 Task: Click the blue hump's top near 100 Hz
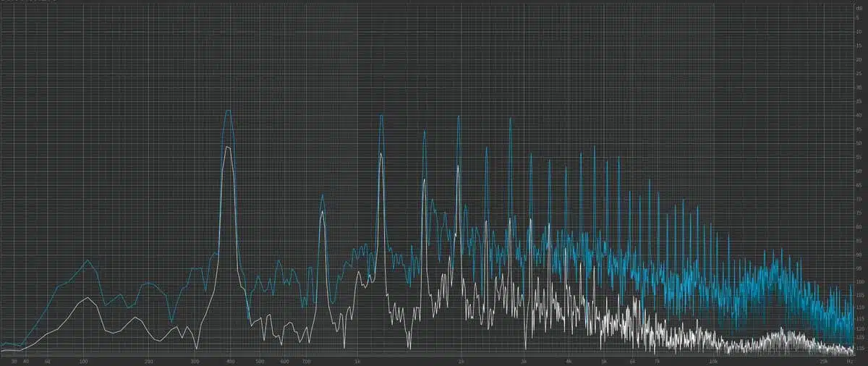pos(88,260)
